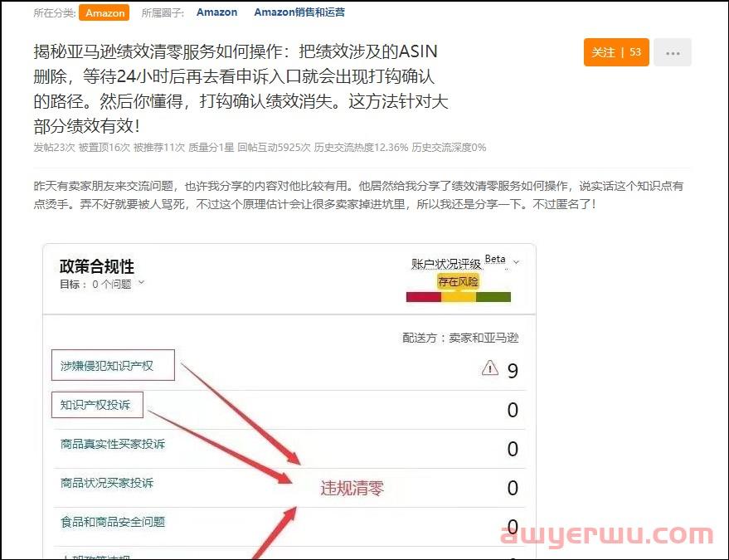
Task: Click the warning triangle icon beside 9
Action: 490,368
